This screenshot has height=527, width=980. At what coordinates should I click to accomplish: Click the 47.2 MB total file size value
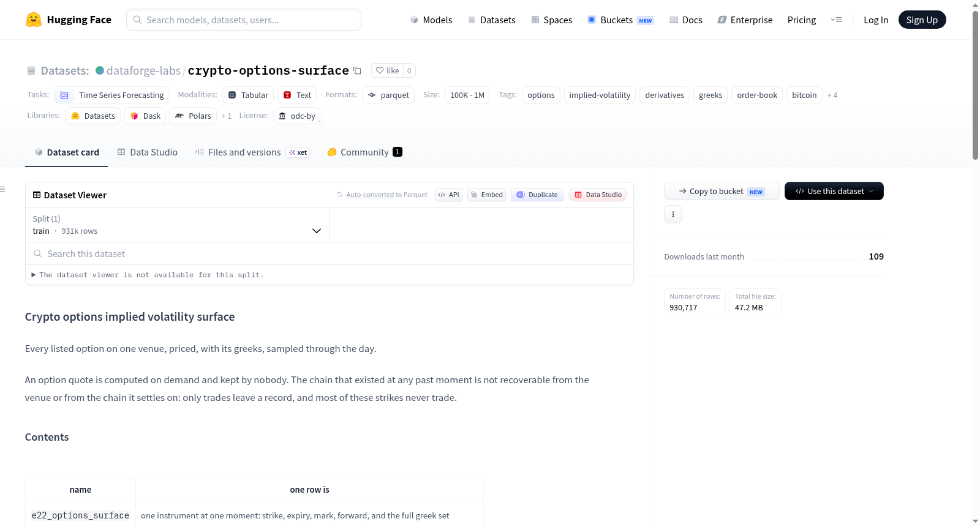tap(749, 308)
